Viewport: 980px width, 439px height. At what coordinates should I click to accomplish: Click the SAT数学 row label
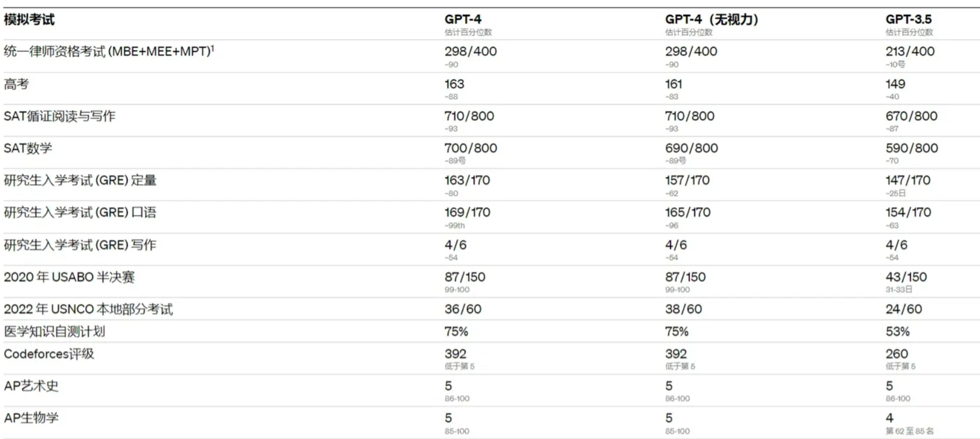(x=28, y=148)
